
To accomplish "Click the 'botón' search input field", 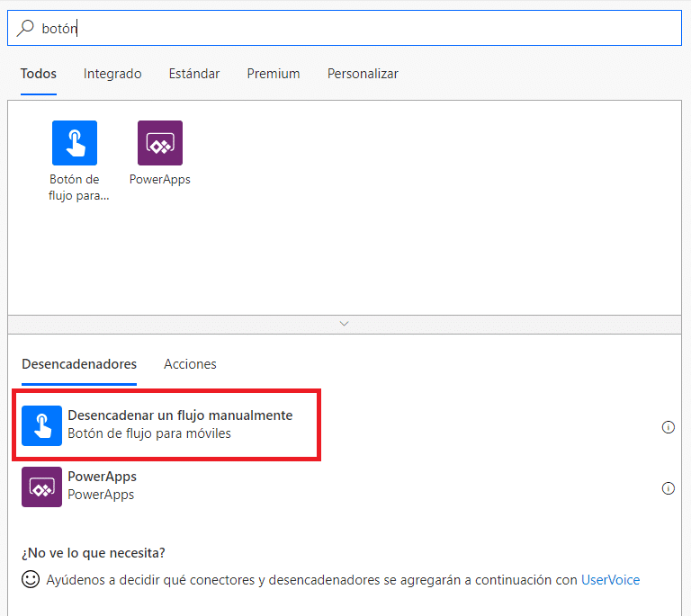I will pyautogui.click(x=345, y=28).
